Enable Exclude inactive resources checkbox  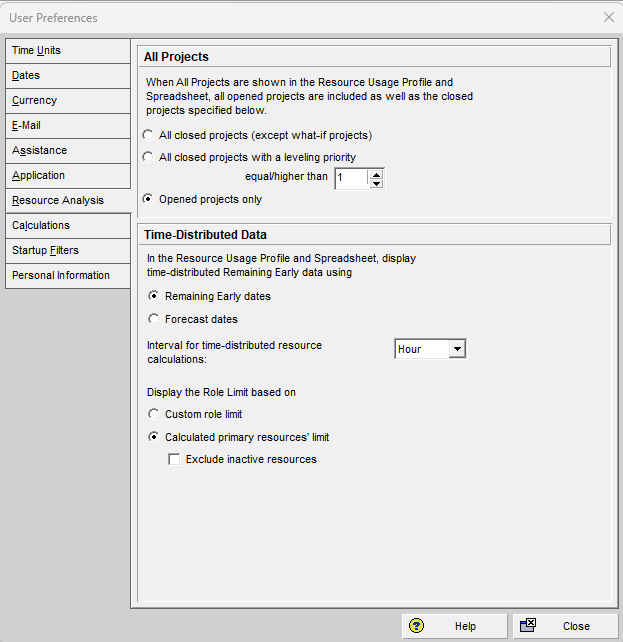click(x=174, y=459)
